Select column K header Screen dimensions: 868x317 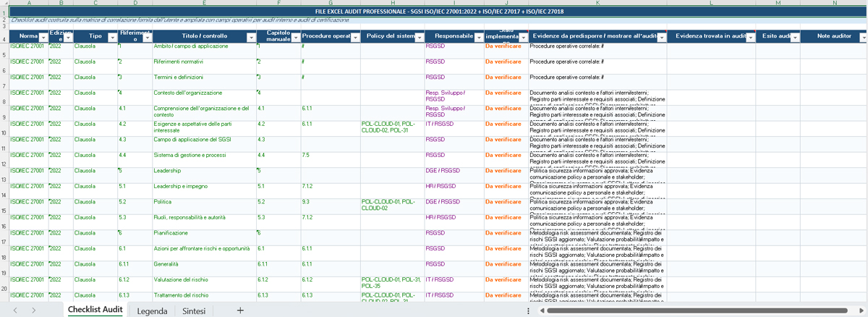[x=597, y=4]
